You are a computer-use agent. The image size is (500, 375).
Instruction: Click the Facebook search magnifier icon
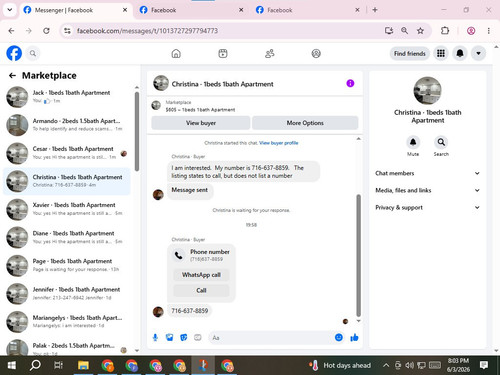pyautogui.click(x=33, y=53)
